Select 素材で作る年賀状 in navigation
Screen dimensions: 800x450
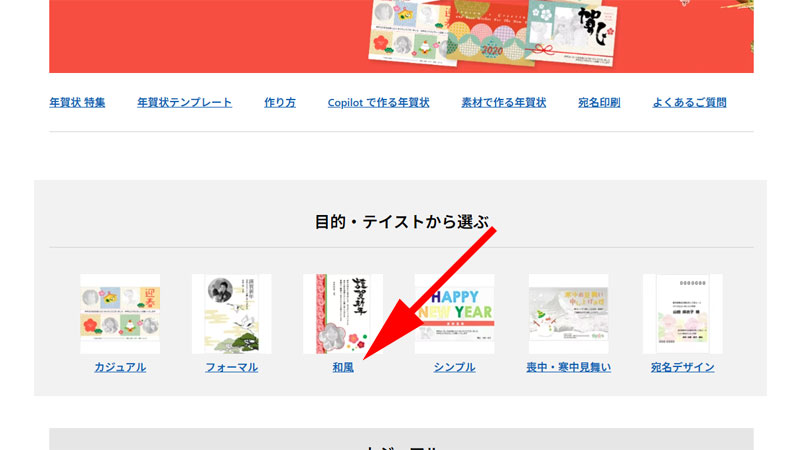pyautogui.click(x=504, y=103)
